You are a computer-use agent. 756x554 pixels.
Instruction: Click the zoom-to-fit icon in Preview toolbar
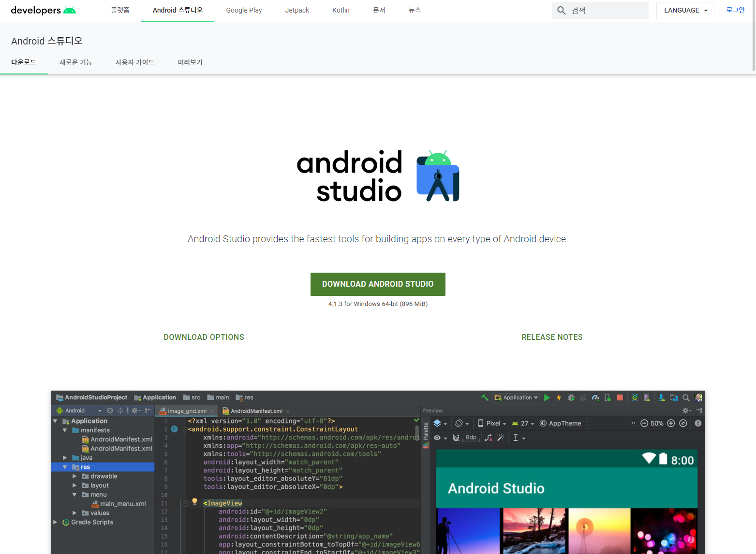point(683,423)
